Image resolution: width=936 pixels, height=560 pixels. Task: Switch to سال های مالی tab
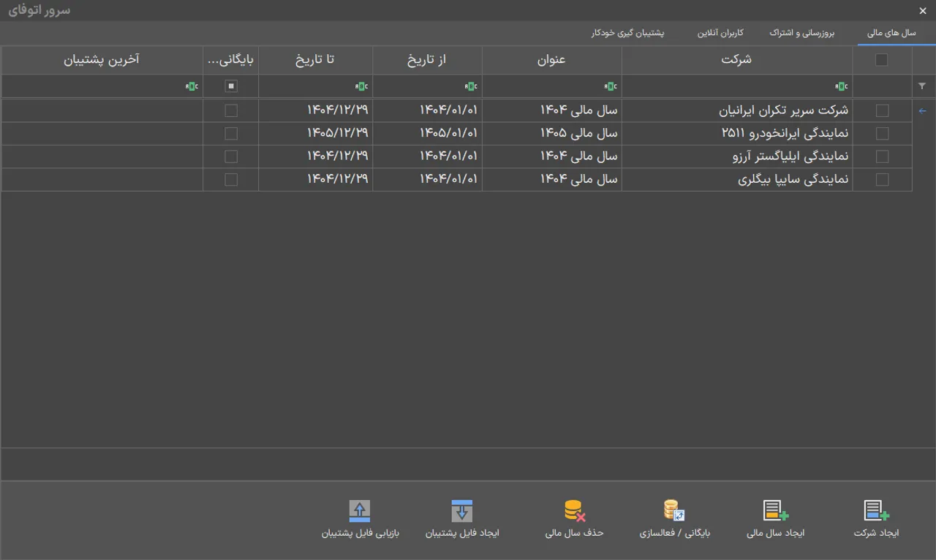tap(891, 34)
